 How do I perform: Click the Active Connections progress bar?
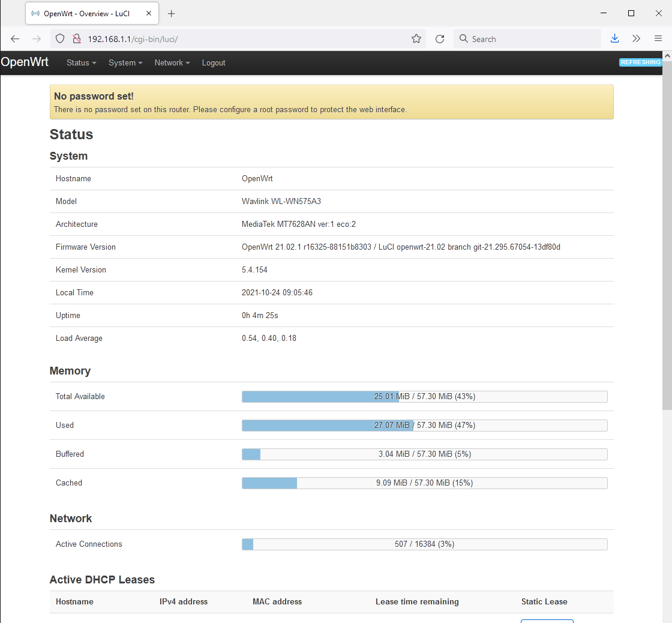pyautogui.click(x=424, y=544)
